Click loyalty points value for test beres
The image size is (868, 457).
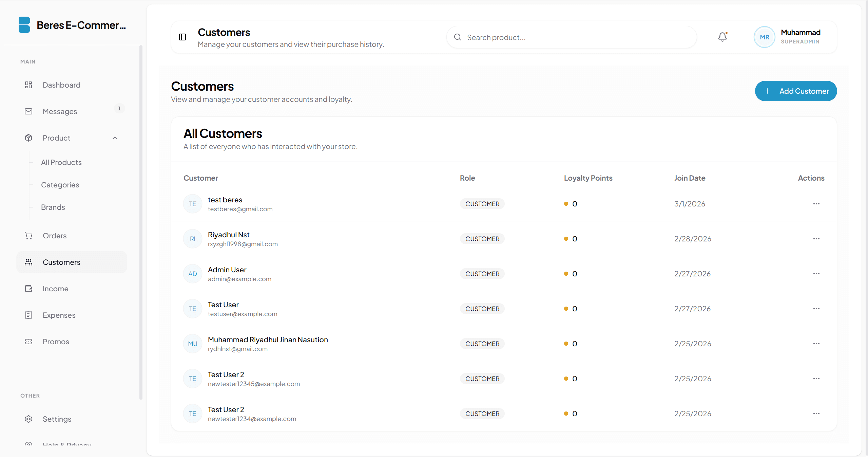coord(575,204)
